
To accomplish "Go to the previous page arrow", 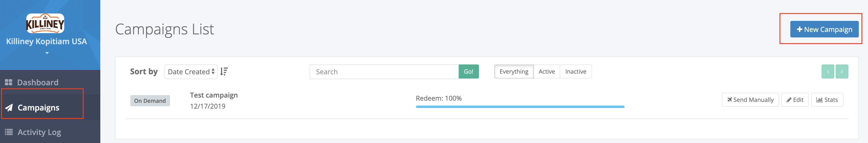I will click(828, 72).
